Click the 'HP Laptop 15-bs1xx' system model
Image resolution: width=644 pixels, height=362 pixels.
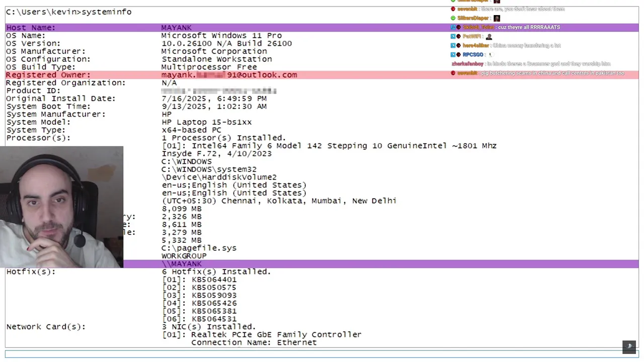[x=206, y=122]
